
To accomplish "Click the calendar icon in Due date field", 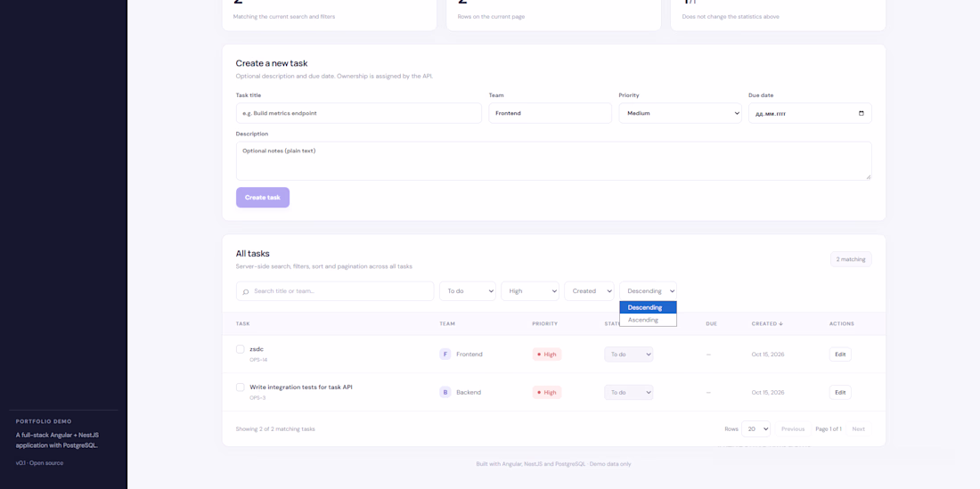I will (862, 113).
